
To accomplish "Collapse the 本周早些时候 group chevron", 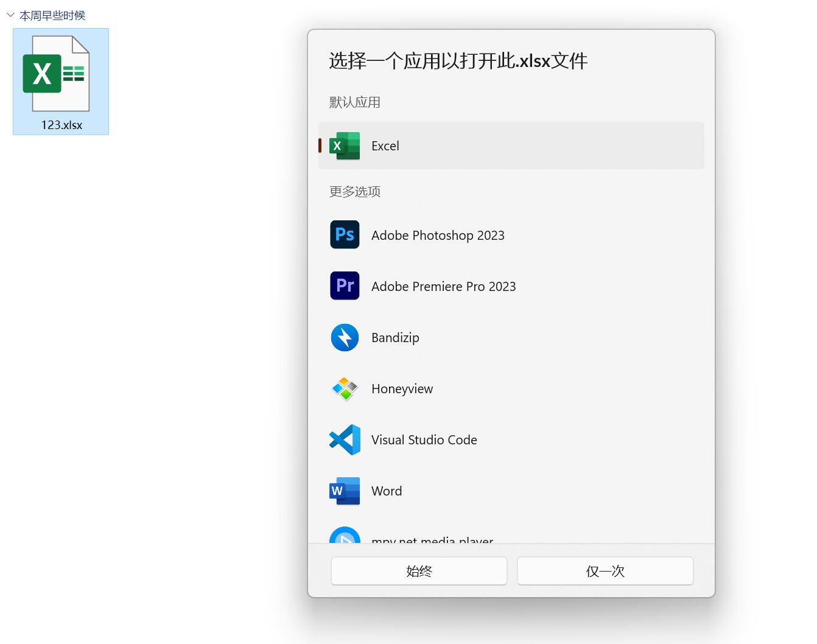I will 10,15.
